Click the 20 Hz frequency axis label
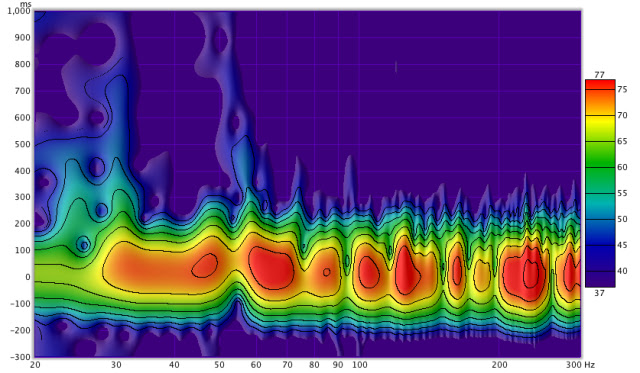Screen dimensions: 640x373 (35, 365)
